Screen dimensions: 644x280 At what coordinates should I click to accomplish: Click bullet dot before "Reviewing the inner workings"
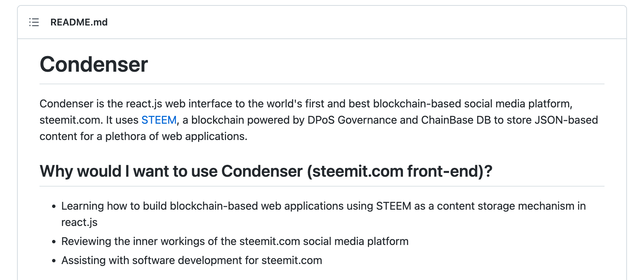click(x=54, y=242)
